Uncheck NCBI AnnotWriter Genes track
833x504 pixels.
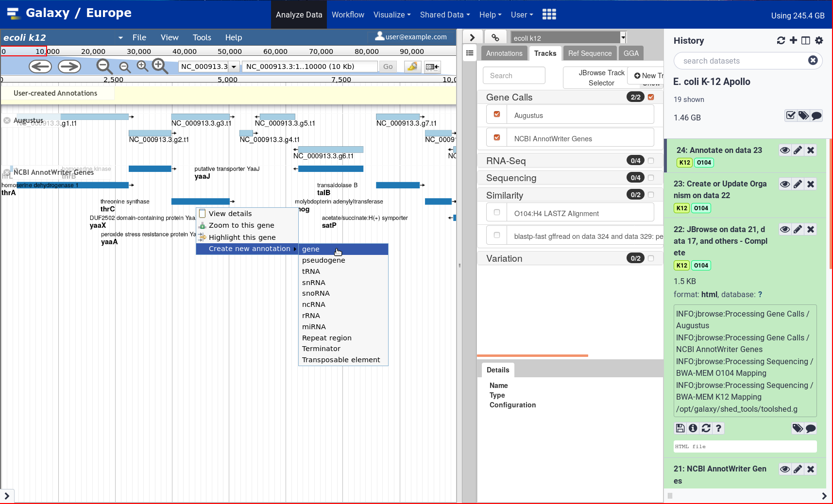pos(496,137)
